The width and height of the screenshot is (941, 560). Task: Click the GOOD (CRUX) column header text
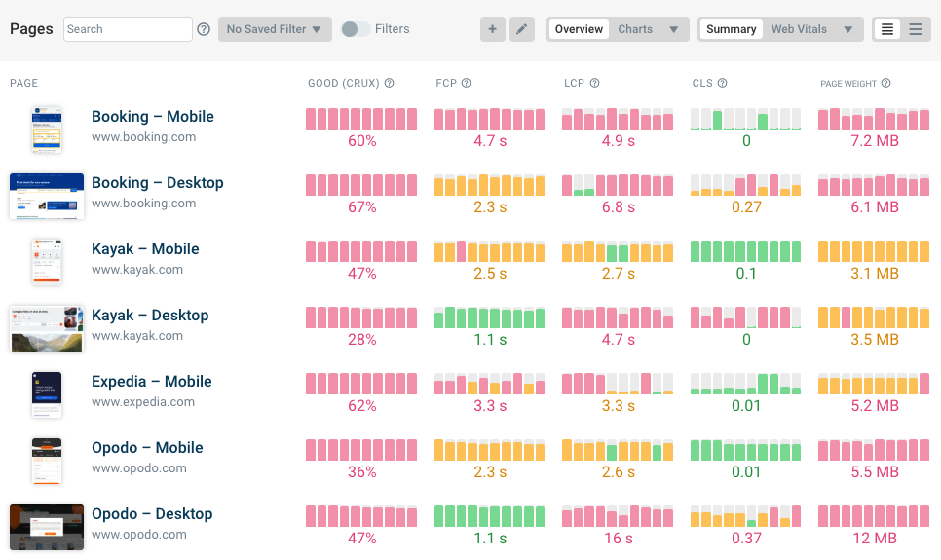coord(343,83)
